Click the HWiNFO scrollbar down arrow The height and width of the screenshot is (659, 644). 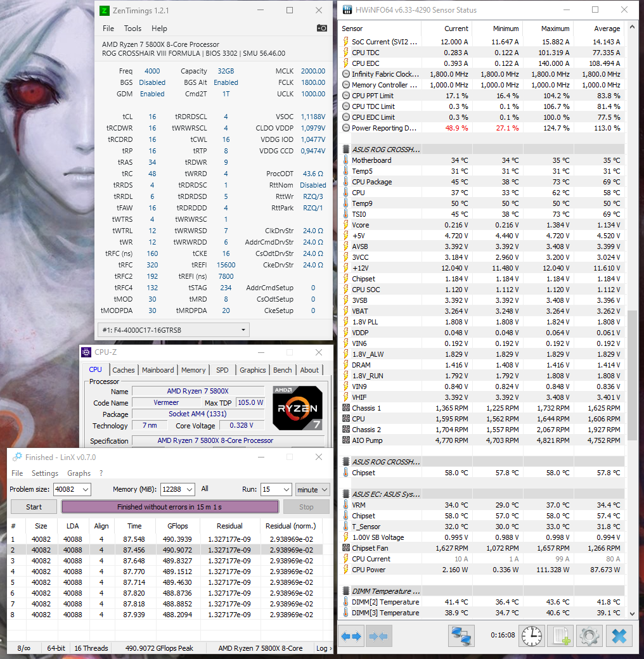[632, 613]
